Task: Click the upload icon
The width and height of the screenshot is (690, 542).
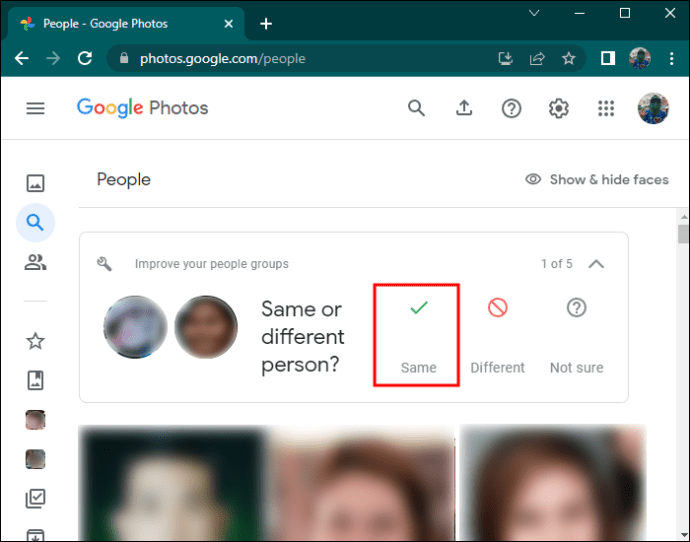Action: click(464, 108)
